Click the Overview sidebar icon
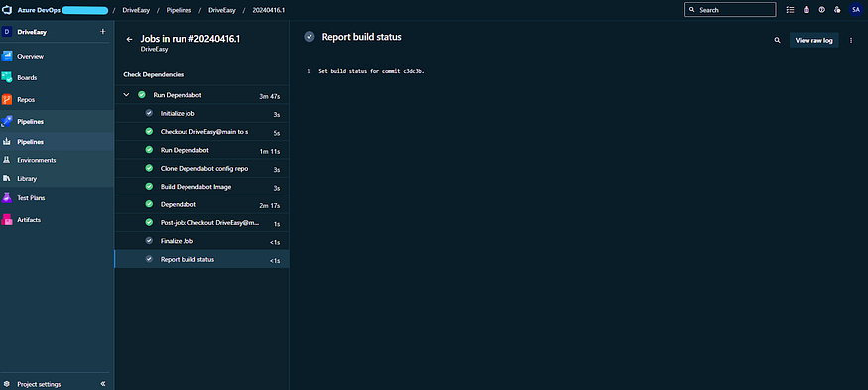The width and height of the screenshot is (868, 390). 7,56
